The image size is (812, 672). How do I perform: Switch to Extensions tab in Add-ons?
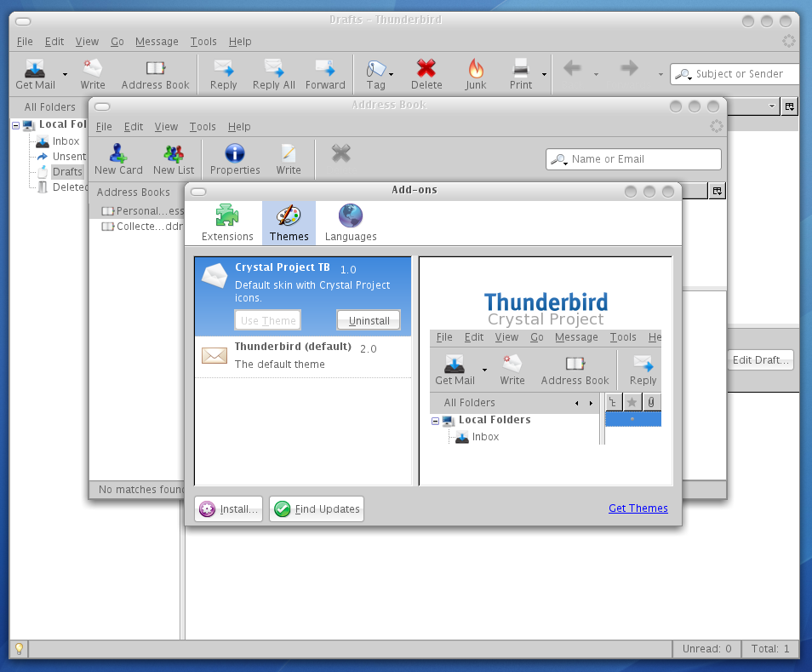(227, 223)
